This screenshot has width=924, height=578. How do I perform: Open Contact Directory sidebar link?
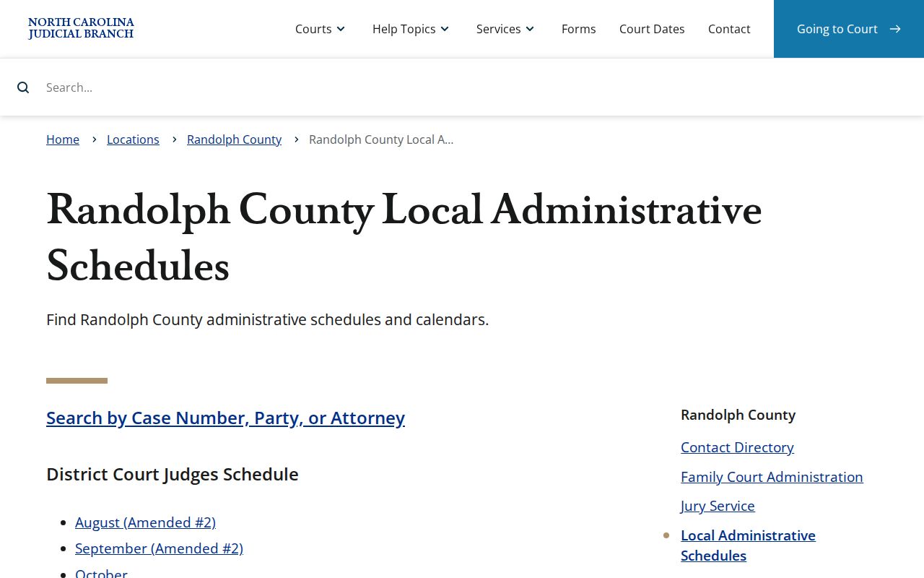coord(737,447)
